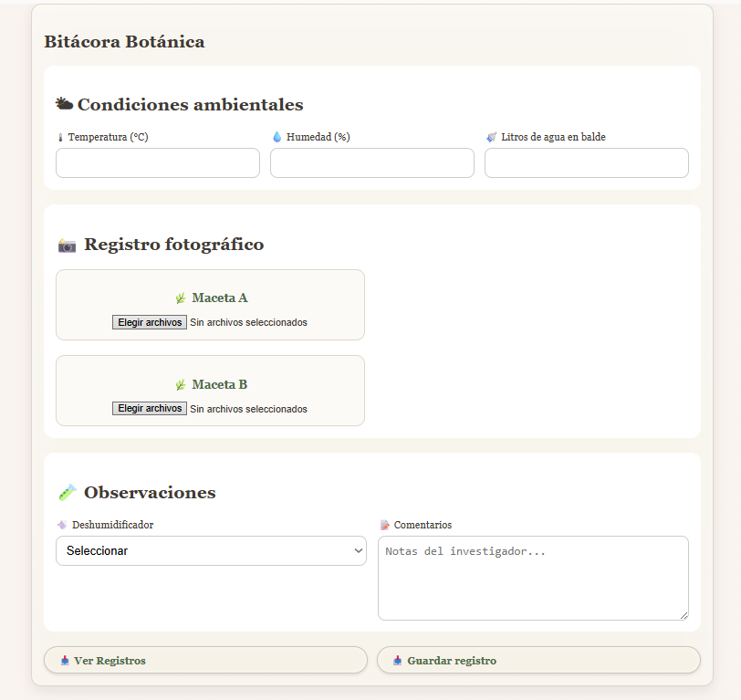
Task: Save with Guardar registro button
Action: [538, 660]
